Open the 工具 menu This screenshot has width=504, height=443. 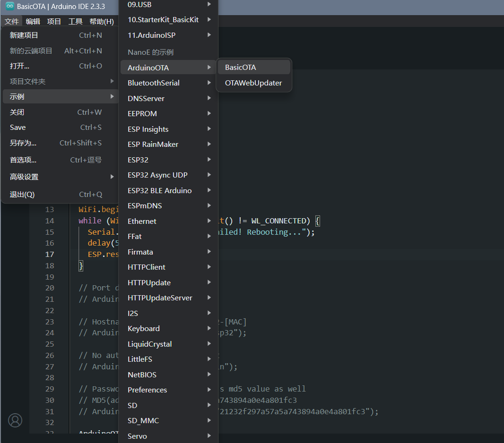(x=75, y=22)
